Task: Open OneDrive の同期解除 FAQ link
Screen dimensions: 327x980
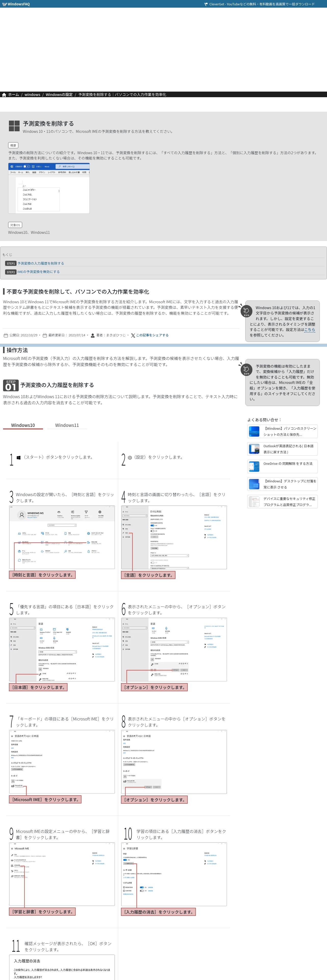Action: click(x=288, y=464)
